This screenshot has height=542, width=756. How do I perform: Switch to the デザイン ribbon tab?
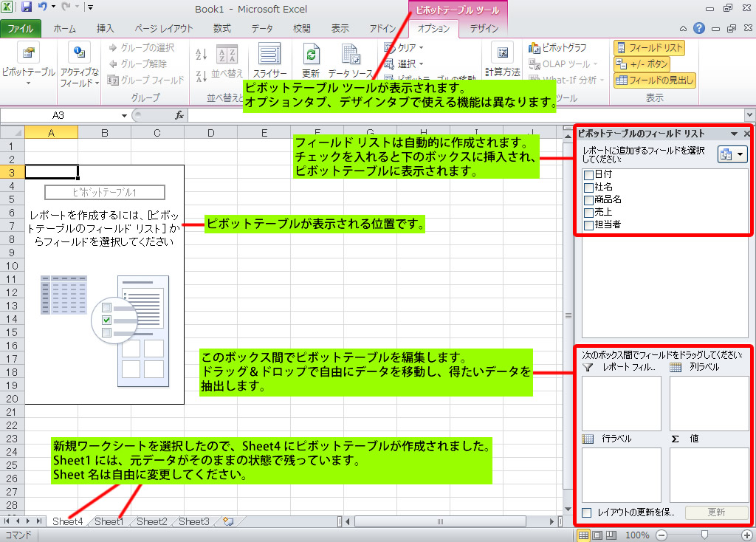(x=484, y=29)
